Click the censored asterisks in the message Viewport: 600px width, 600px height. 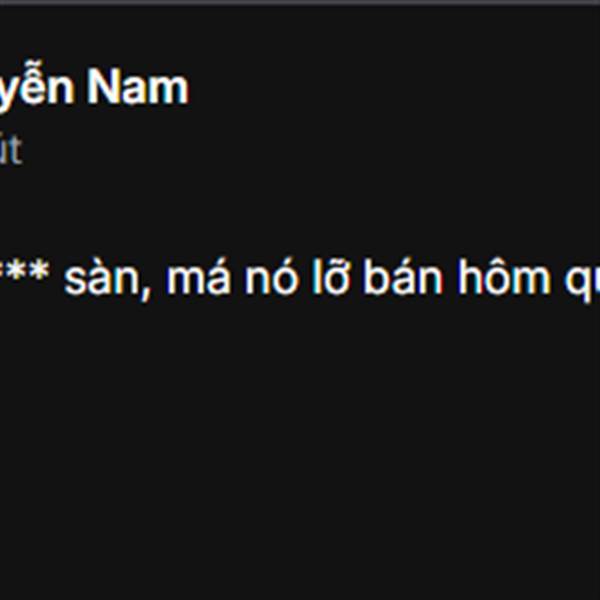tap(24, 271)
